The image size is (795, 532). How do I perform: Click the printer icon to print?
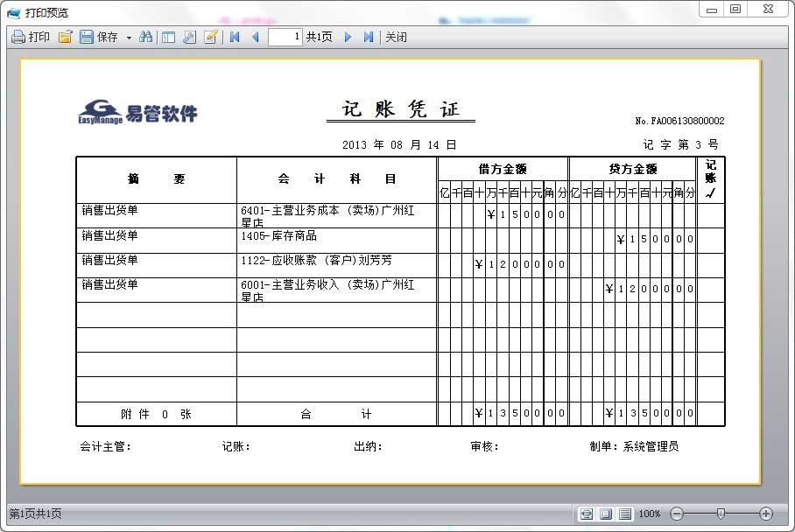[x=18, y=37]
